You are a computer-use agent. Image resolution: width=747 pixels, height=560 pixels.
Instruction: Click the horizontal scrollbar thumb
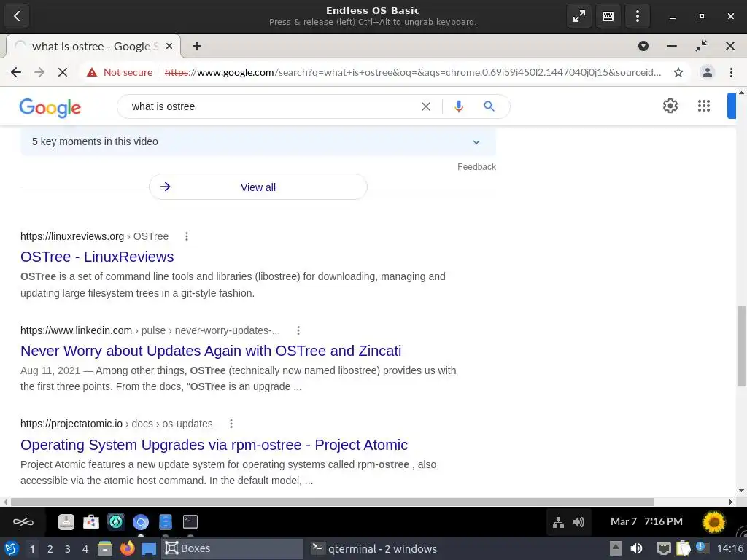(x=332, y=502)
